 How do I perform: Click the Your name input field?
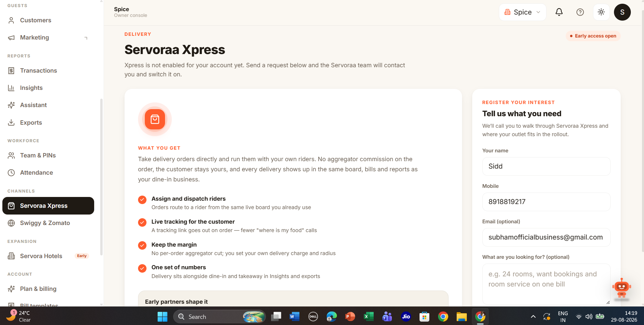pos(546,166)
